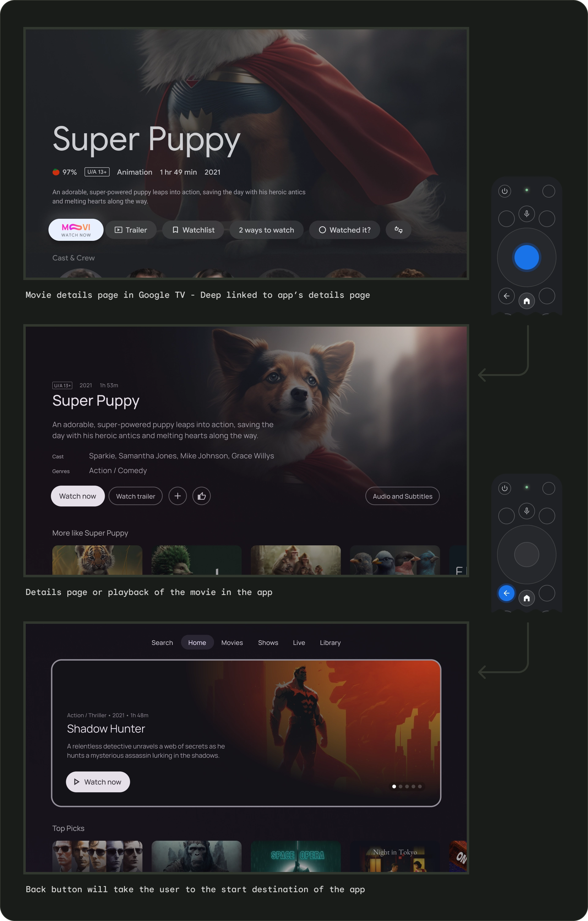Expand Cast & Crew section

coord(73,258)
